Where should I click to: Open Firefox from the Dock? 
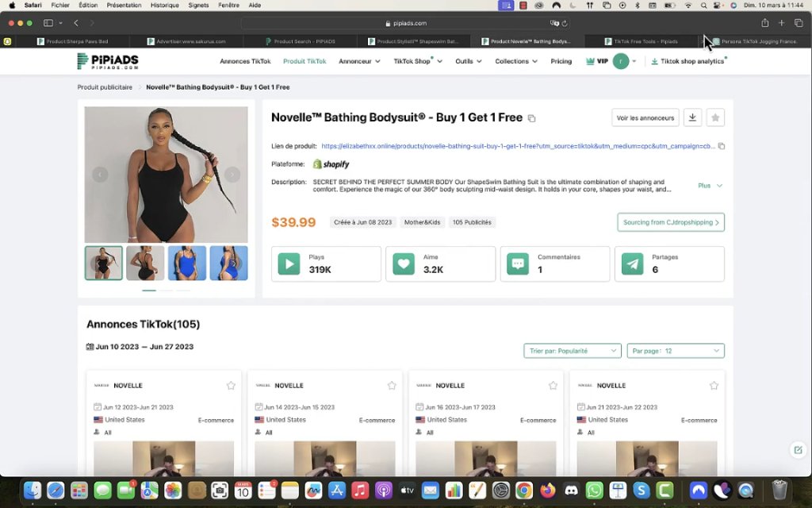547,490
